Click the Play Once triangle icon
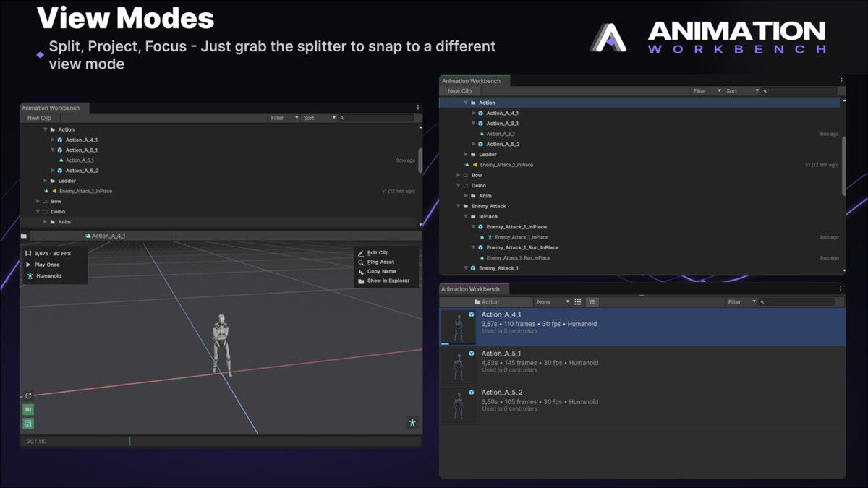The width and height of the screenshot is (868, 488). tap(28, 265)
